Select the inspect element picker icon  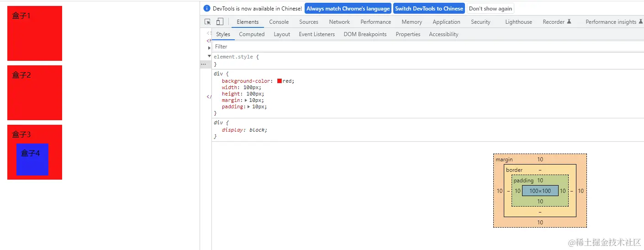[x=208, y=22]
